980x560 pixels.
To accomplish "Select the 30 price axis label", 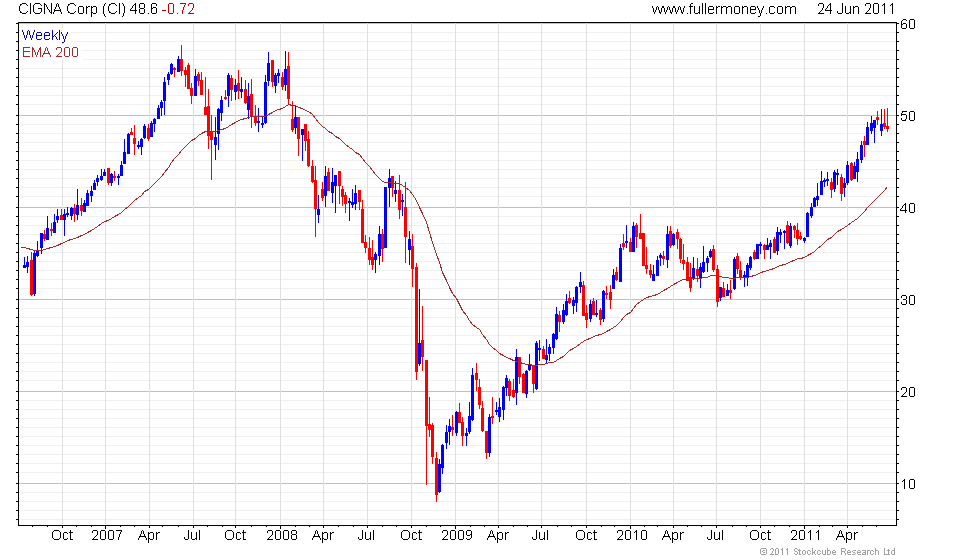I will click(908, 300).
